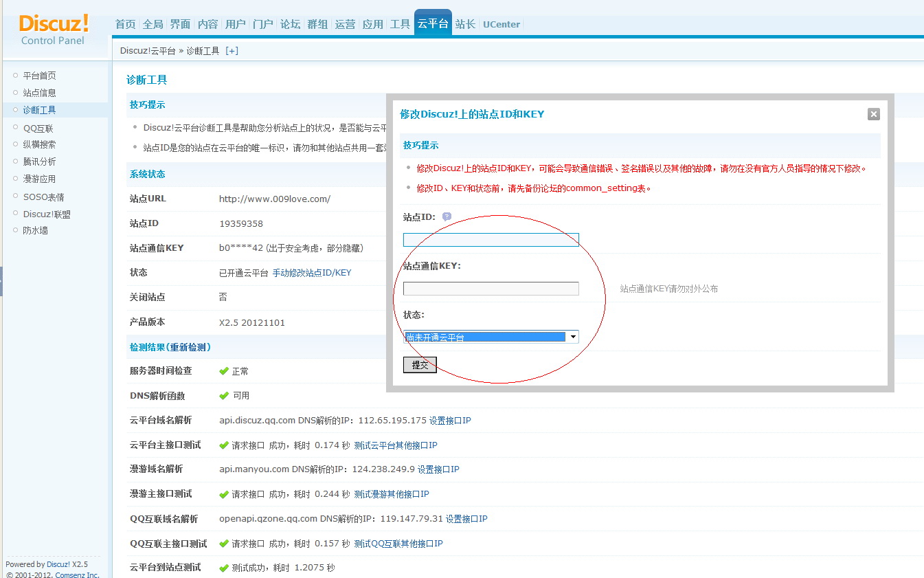
Task: Open the 群组 top menu
Action: [318, 24]
